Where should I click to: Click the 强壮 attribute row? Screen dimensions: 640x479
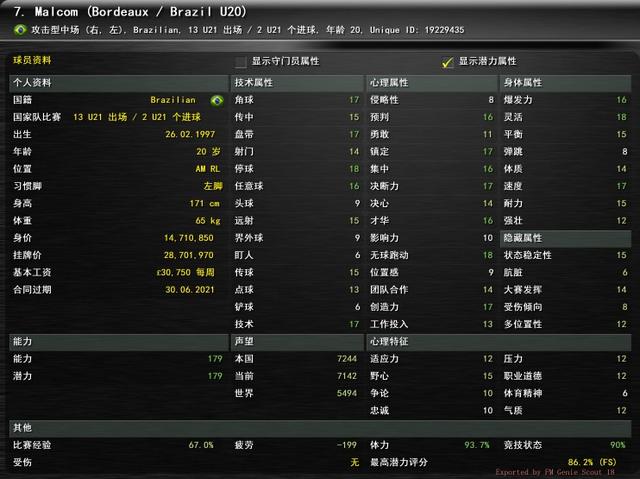[x=565, y=221]
